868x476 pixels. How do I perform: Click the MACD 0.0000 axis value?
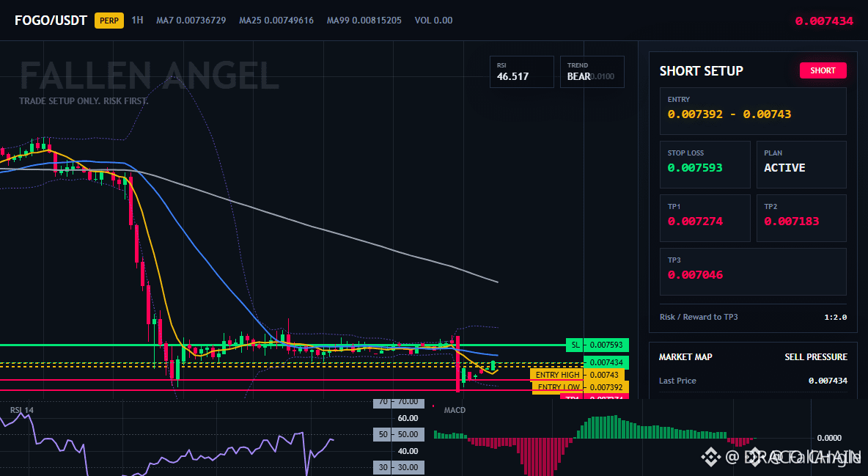tap(829, 438)
